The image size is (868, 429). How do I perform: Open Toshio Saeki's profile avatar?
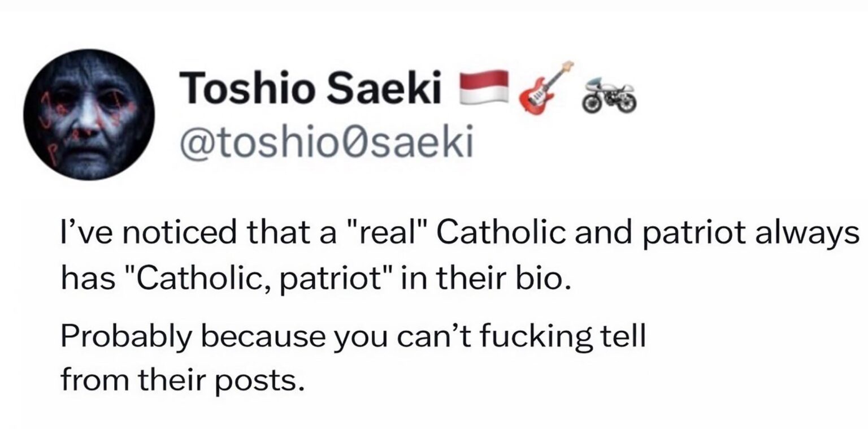pyautogui.click(x=89, y=115)
